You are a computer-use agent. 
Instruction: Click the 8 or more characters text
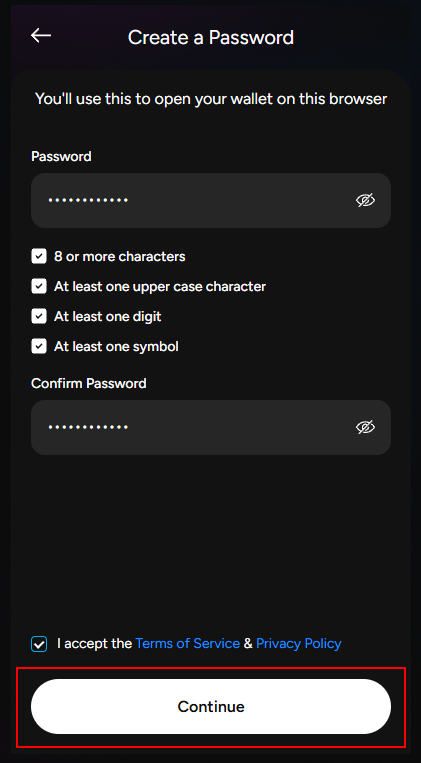(x=120, y=256)
